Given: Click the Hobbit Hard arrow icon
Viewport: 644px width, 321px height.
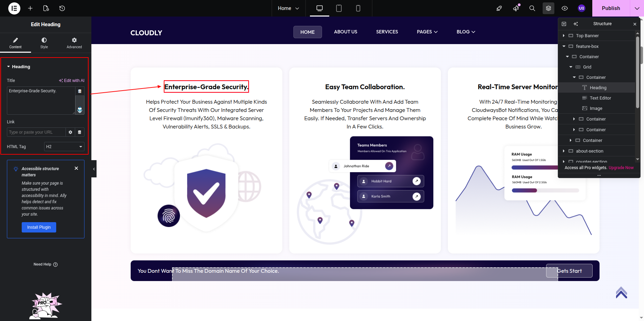Looking at the screenshot, I should click(416, 181).
